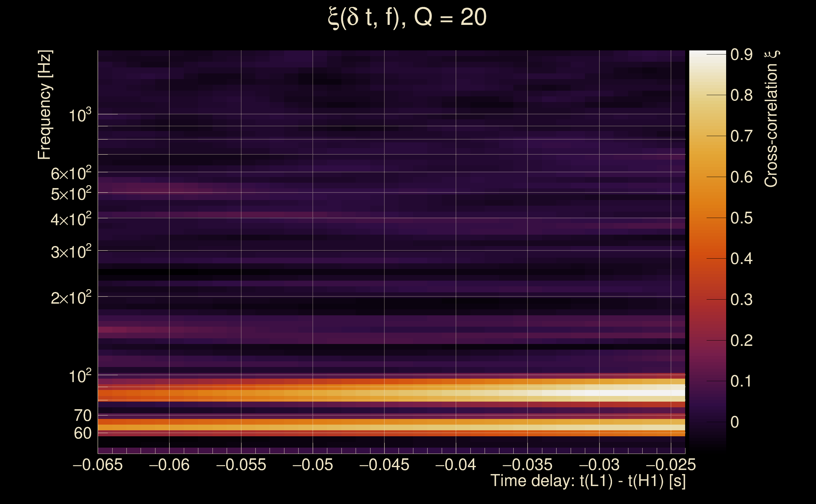Image resolution: width=816 pixels, height=504 pixels.
Task: Click the Cross-correlation ξ colorbar title
Action: point(771,119)
